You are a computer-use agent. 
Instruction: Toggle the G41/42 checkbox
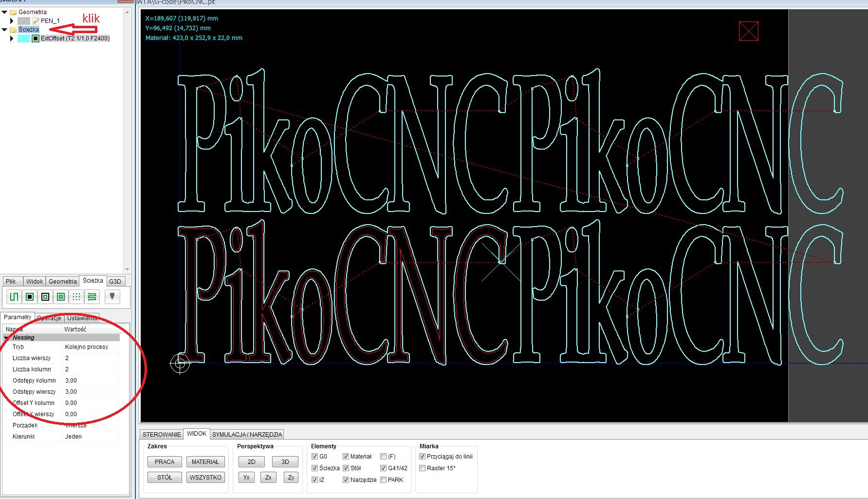tap(383, 468)
